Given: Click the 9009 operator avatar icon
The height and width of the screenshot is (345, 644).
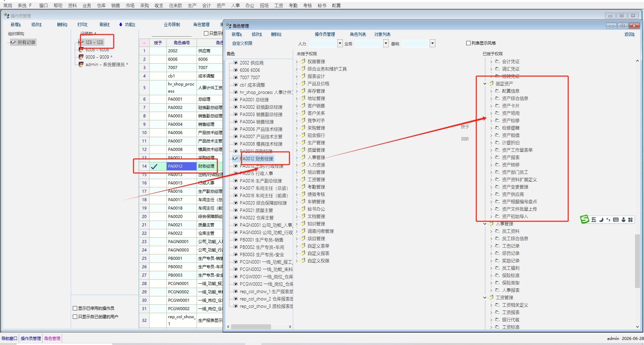Looking at the screenshot, I should 81,57.
